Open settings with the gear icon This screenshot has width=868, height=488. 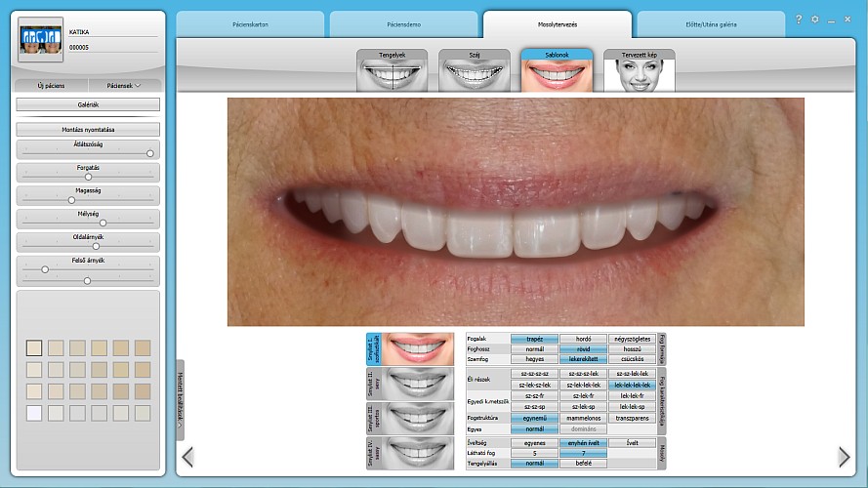[x=815, y=20]
